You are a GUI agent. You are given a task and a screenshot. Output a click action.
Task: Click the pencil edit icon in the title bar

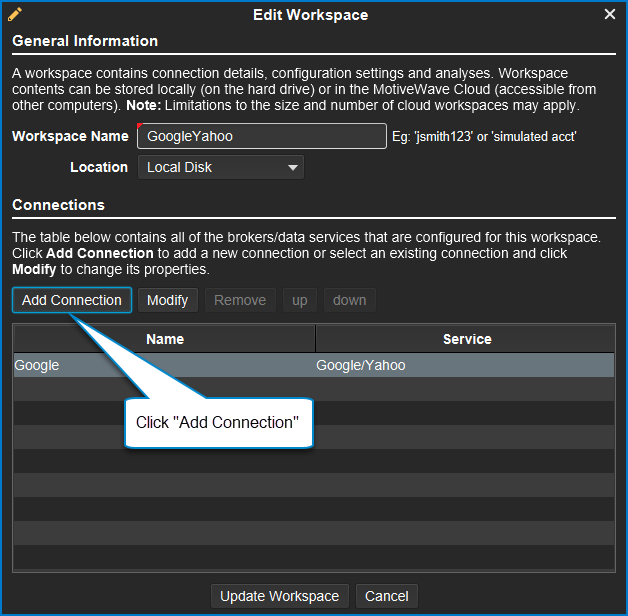[15, 14]
